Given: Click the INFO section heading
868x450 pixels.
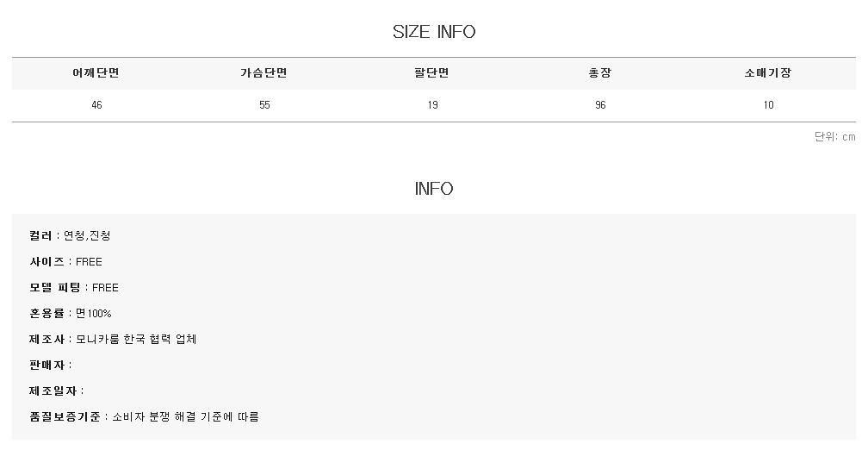Looking at the screenshot, I should (x=434, y=189).
